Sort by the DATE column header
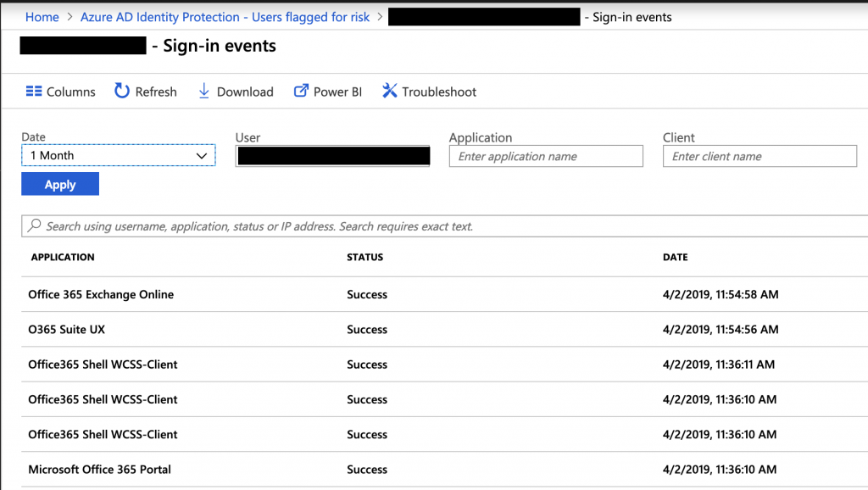Viewport: 868px width, 490px height. (x=676, y=257)
